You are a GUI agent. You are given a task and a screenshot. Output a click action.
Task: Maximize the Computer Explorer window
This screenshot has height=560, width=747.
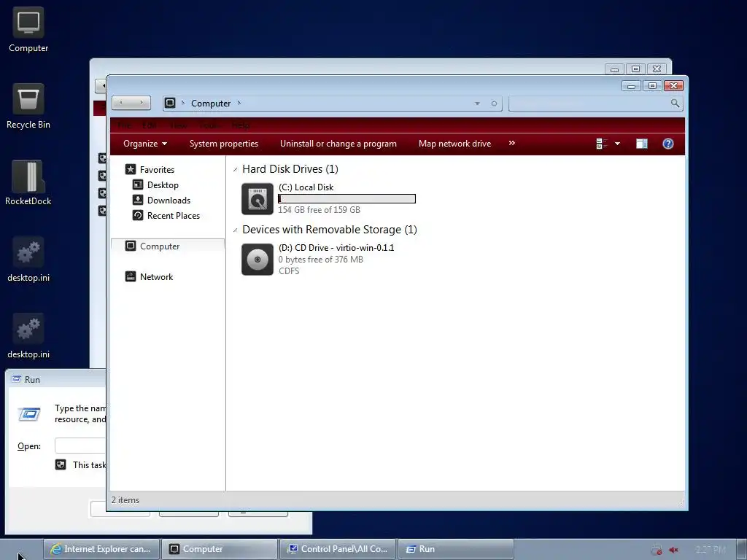652,86
